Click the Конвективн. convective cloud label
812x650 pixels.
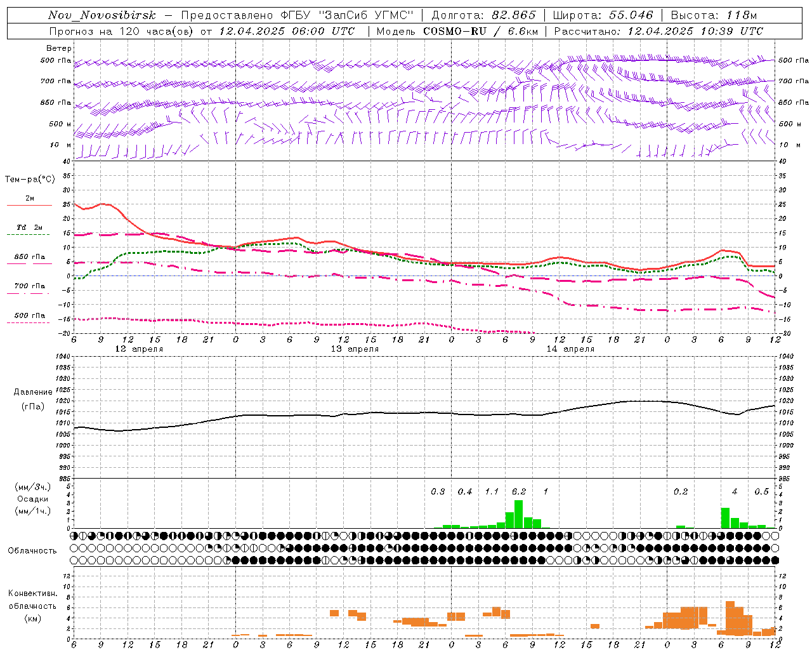pyautogui.click(x=33, y=594)
